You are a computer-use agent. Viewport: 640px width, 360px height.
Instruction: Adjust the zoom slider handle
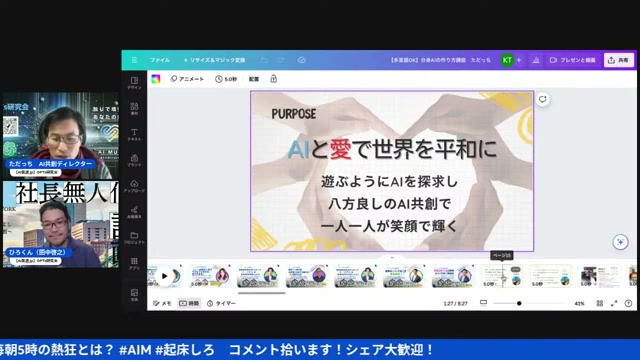[x=519, y=303]
